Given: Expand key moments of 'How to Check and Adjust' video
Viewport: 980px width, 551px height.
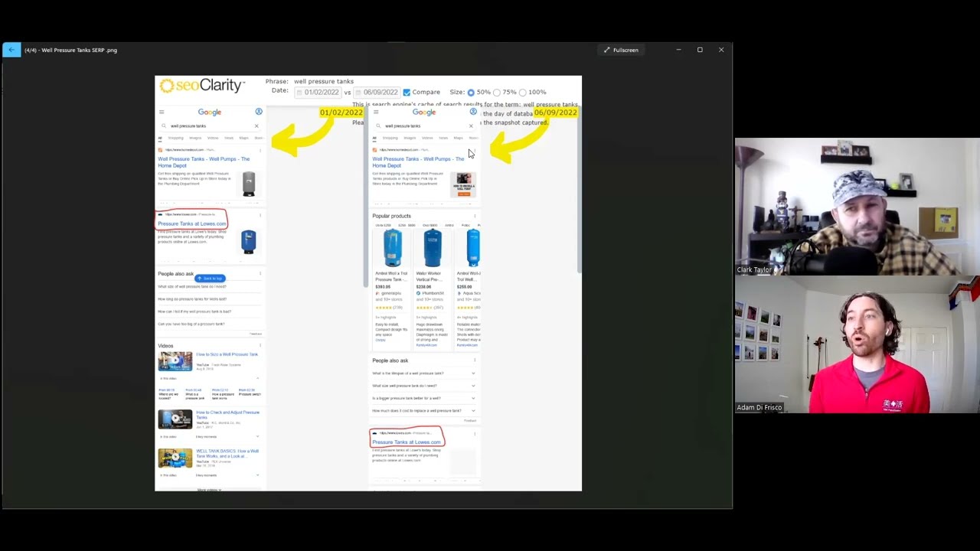Looking at the screenshot, I should (257, 436).
